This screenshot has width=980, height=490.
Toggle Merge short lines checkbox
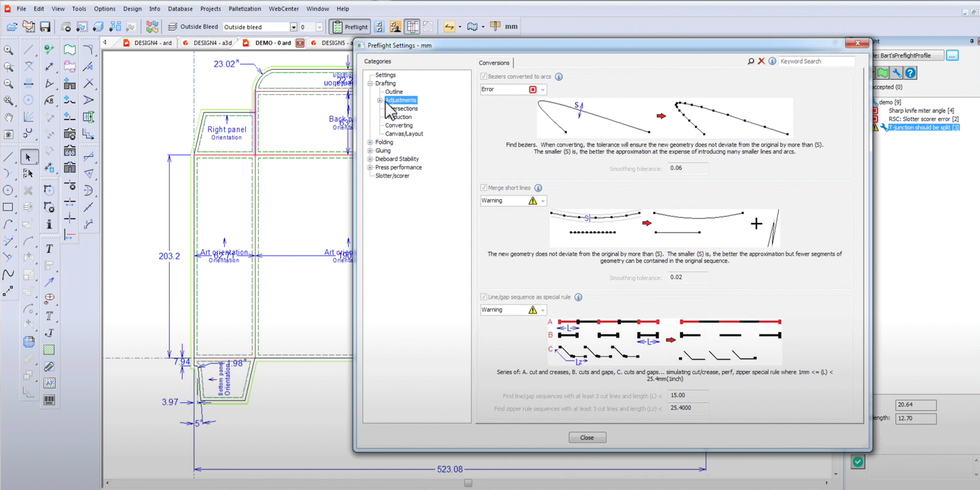tap(483, 188)
